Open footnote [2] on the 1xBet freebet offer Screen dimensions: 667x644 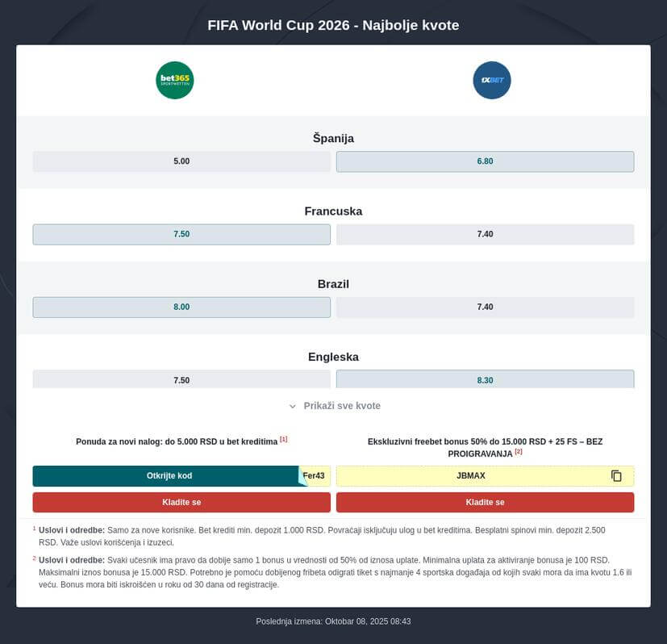click(519, 452)
